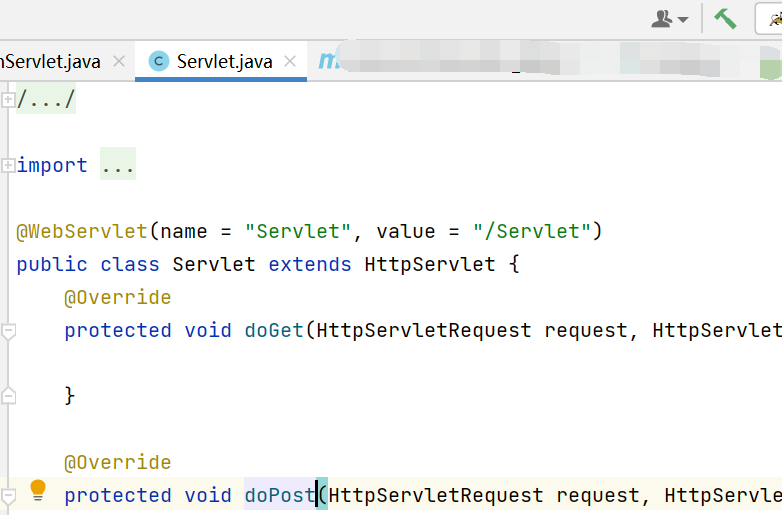Click the @WebServlet annotation
The width and height of the screenshot is (782, 515).
point(82,231)
